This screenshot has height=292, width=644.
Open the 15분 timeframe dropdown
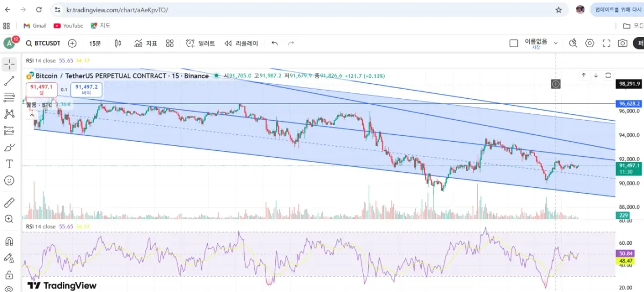pyautogui.click(x=95, y=43)
